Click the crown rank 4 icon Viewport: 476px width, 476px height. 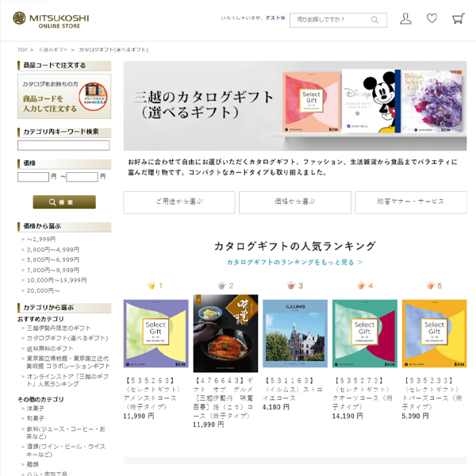coord(361,286)
